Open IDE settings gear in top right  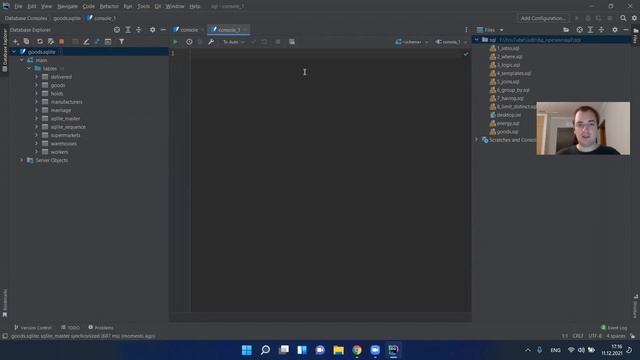click(634, 18)
